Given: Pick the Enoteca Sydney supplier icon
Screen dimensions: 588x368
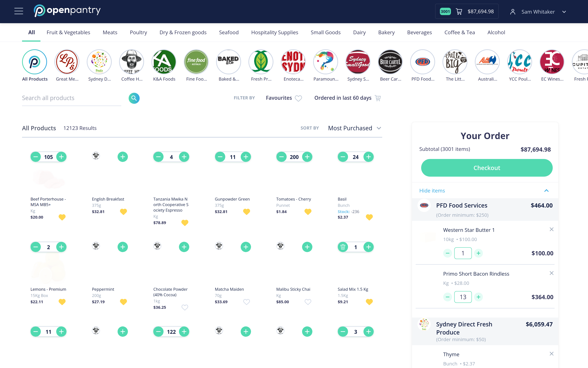Looking at the screenshot, I should tap(293, 62).
